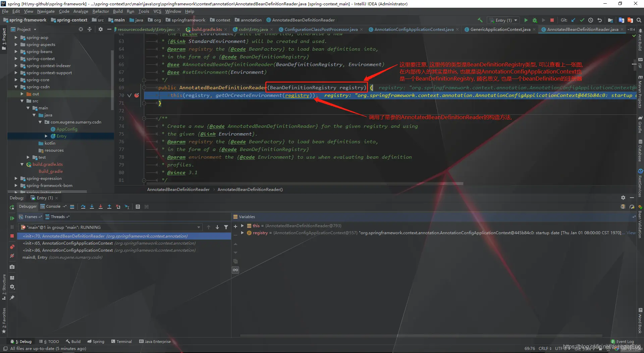Screen dimensions: 644x353
Task: Collapse the spring-csdn module node
Action: 16,87
